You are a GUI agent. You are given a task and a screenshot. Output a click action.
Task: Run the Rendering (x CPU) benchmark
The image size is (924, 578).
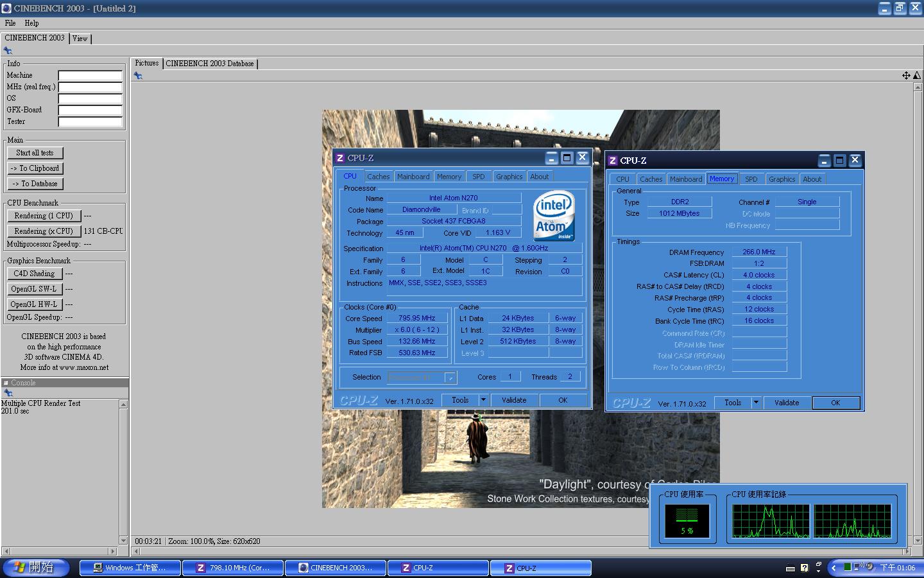(44, 231)
